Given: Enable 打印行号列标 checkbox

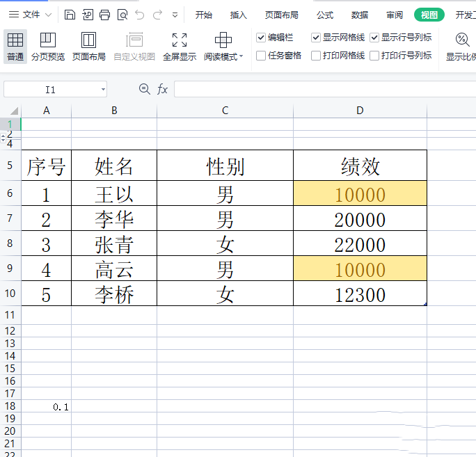Looking at the screenshot, I should point(374,56).
